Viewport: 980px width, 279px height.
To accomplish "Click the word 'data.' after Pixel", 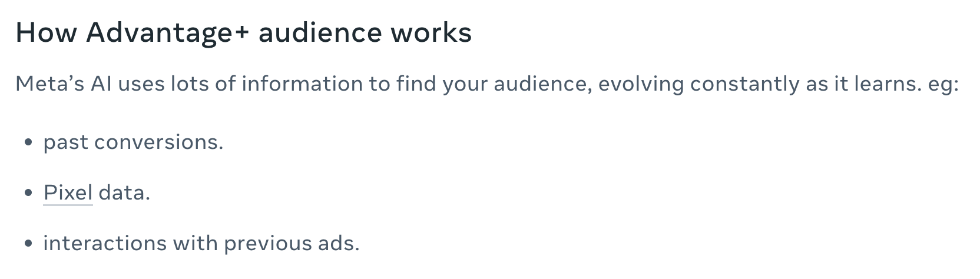I will [124, 193].
